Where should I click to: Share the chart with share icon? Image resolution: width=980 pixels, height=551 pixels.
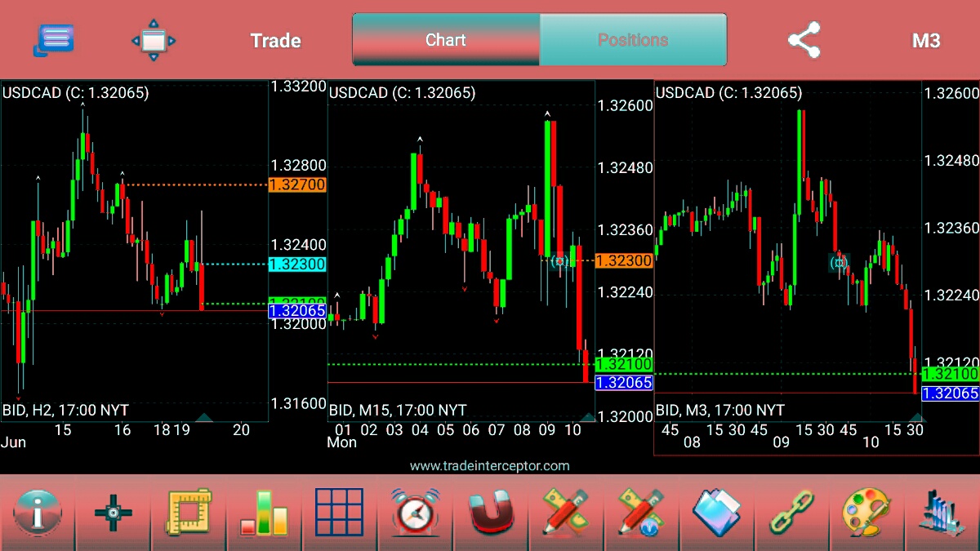click(804, 40)
